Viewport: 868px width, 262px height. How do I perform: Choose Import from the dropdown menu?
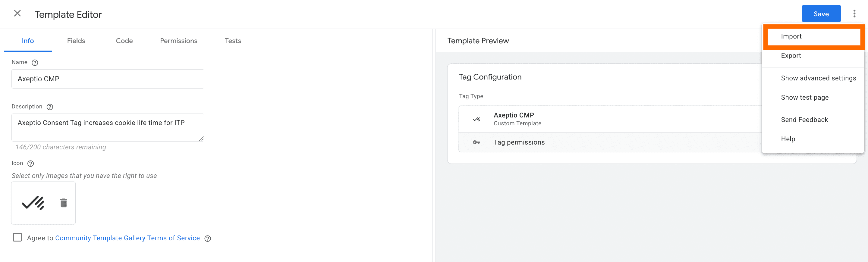[813, 36]
